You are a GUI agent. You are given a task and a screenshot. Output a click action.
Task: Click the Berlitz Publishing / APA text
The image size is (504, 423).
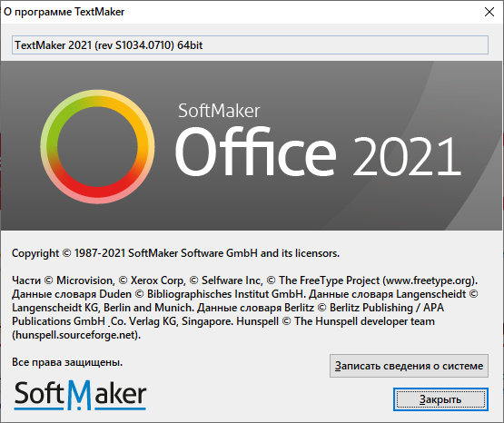tap(387, 308)
